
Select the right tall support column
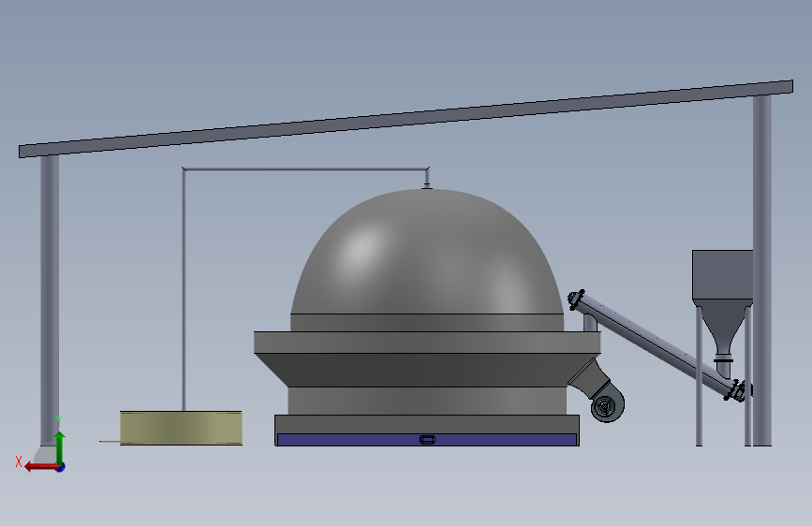point(761,270)
